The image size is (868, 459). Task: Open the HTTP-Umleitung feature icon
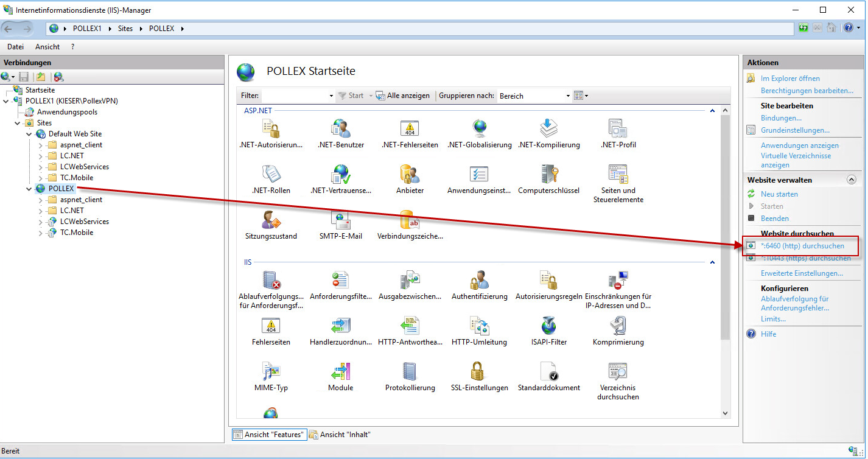click(479, 326)
